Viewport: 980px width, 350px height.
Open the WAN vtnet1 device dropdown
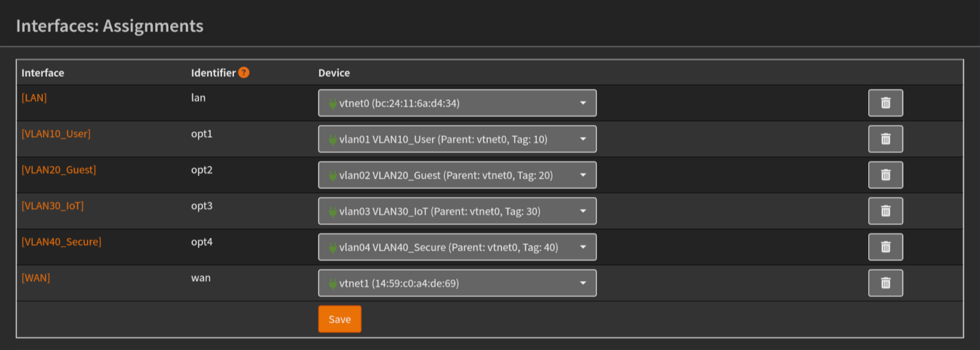point(457,283)
